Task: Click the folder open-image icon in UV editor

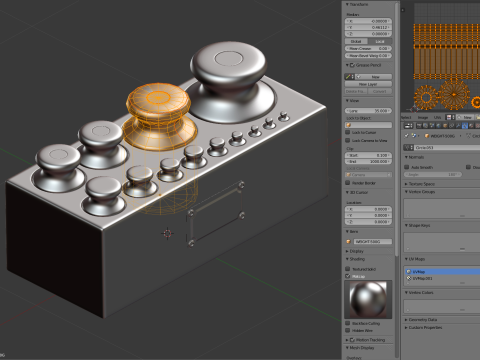Action: [x=478, y=117]
